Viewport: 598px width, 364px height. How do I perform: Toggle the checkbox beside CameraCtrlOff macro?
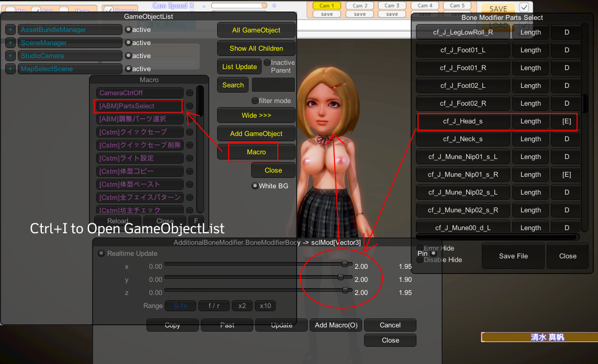(x=189, y=93)
